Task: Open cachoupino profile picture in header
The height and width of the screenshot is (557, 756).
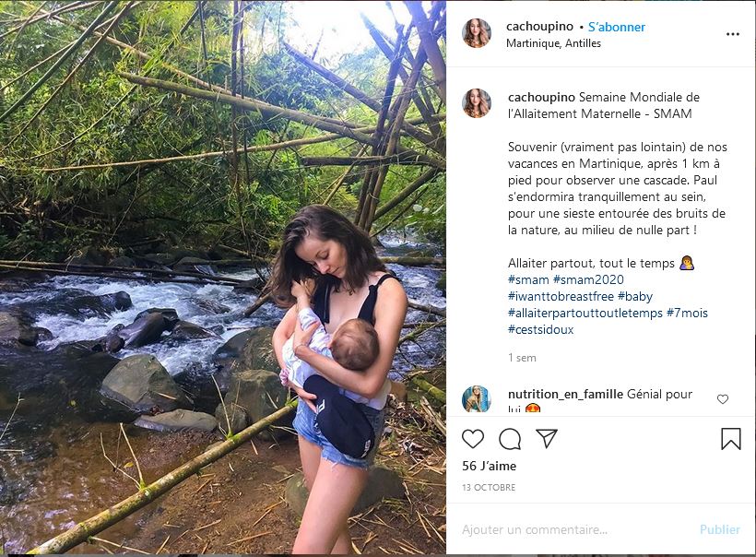Action: pyautogui.click(x=477, y=33)
